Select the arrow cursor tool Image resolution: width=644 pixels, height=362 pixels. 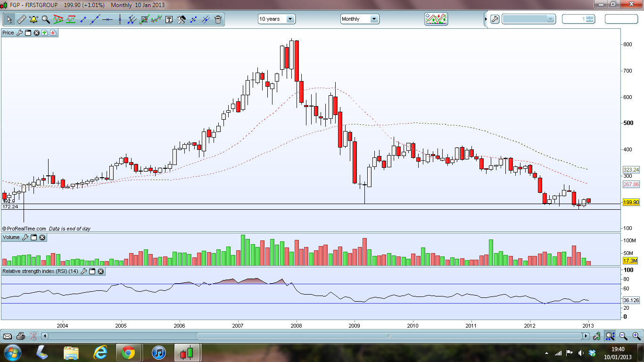9,19
